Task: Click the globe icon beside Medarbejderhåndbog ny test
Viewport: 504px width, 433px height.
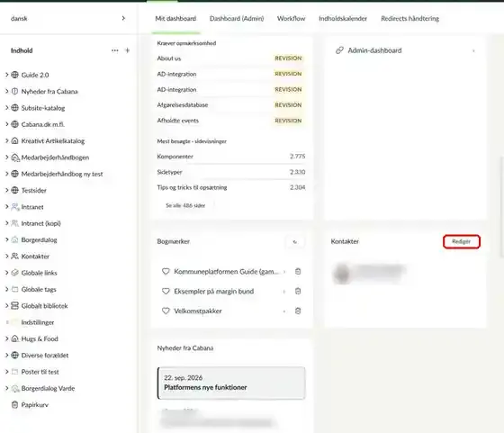Action: tap(14, 174)
